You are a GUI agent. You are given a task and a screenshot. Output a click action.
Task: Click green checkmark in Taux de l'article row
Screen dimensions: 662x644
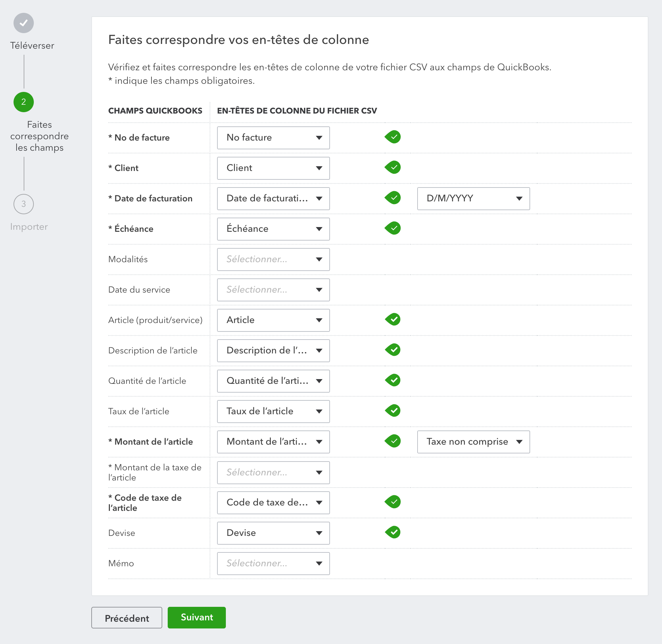[x=393, y=411]
